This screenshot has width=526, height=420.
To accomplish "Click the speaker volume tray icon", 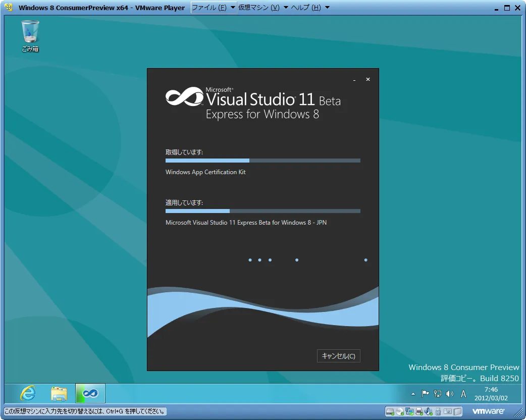I will (x=449, y=394).
